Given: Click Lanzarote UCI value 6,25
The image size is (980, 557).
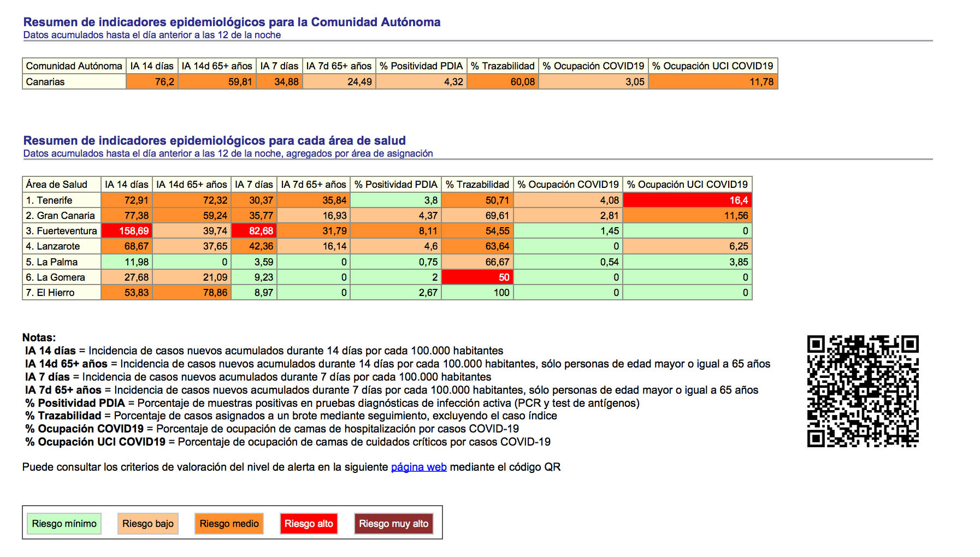Looking at the screenshot, I should click(687, 246).
